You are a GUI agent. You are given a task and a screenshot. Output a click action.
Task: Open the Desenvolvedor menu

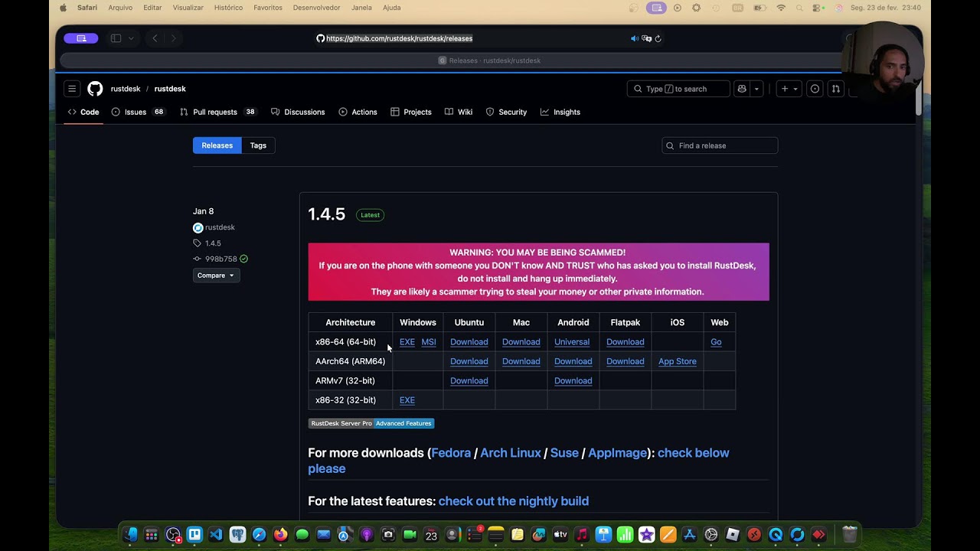tap(316, 8)
